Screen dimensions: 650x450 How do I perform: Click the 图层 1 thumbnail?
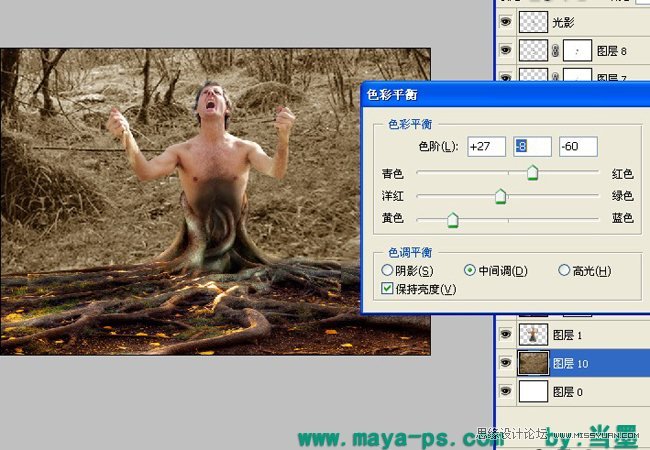(x=534, y=334)
